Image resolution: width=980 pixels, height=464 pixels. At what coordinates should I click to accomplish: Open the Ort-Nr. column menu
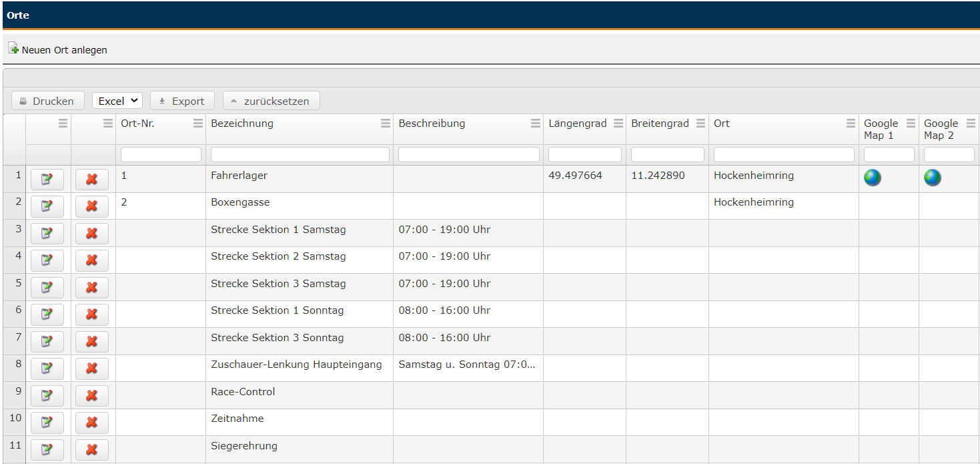pyautogui.click(x=197, y=124)
